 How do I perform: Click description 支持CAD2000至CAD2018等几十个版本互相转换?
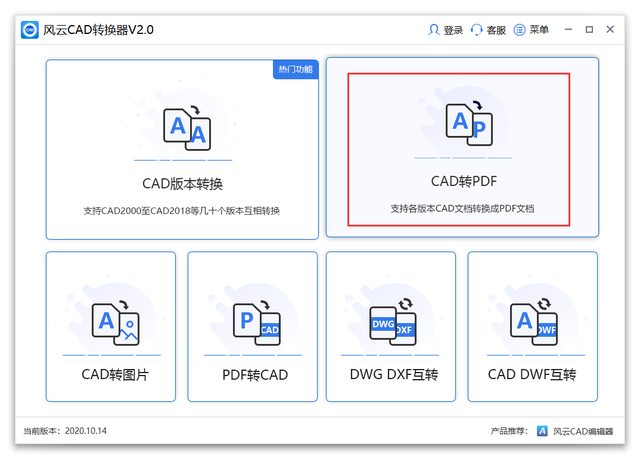coord(182,211)
